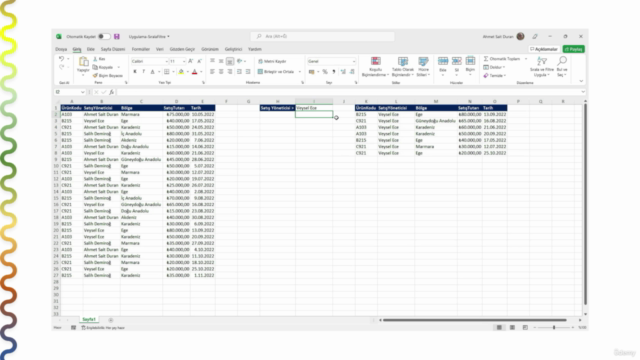Click the fx insert function icon
This screenshot has height=360, width=640.
pos(111,92)
